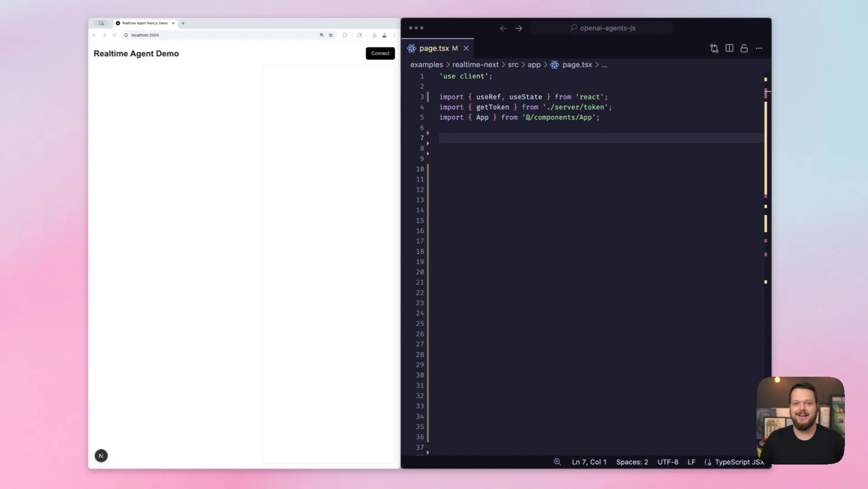Viewport: 868px width, 489px height.
Task: Click the Realtime Agent Demo heading
Action: tap(136, 53)
